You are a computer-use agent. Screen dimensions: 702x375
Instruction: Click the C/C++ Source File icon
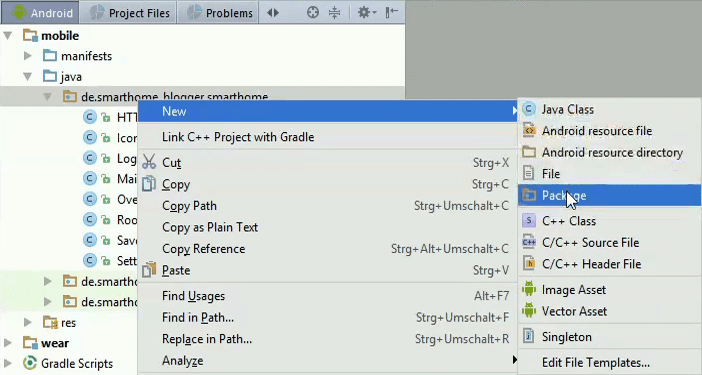tap(529, 242)
